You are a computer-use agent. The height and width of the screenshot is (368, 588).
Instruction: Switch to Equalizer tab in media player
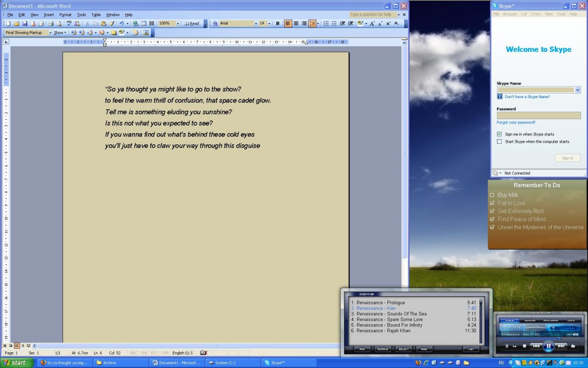tap(530, 321)
